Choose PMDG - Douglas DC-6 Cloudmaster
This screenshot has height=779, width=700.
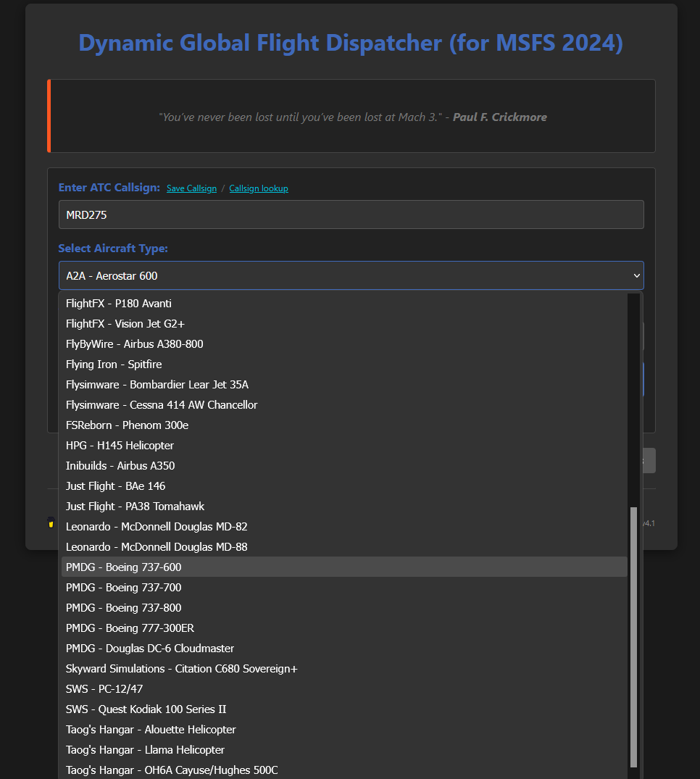[x=344, y=649]
